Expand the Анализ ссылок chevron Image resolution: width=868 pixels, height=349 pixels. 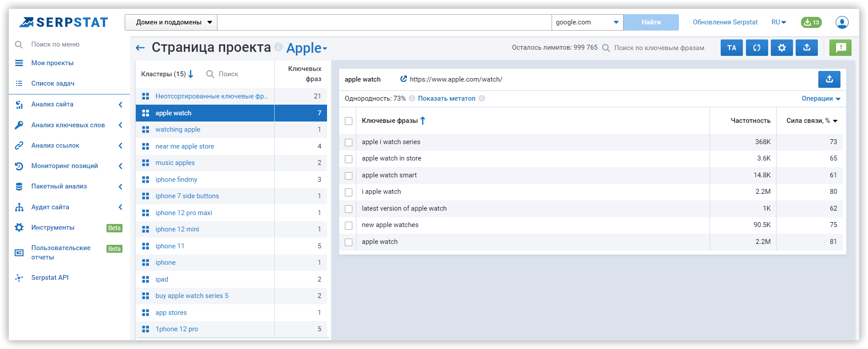click(120, 145)
